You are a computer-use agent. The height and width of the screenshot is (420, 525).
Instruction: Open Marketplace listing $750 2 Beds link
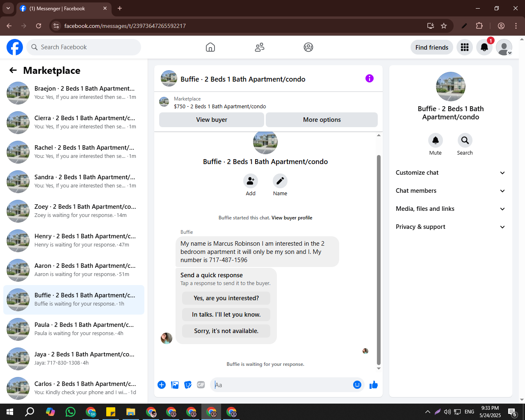click(x=220, y=106)
